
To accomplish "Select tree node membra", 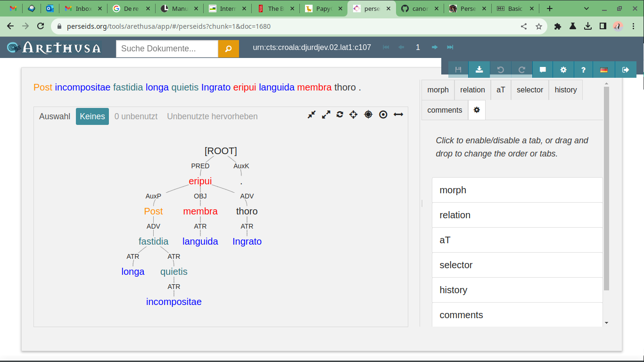I will [200, 211].
